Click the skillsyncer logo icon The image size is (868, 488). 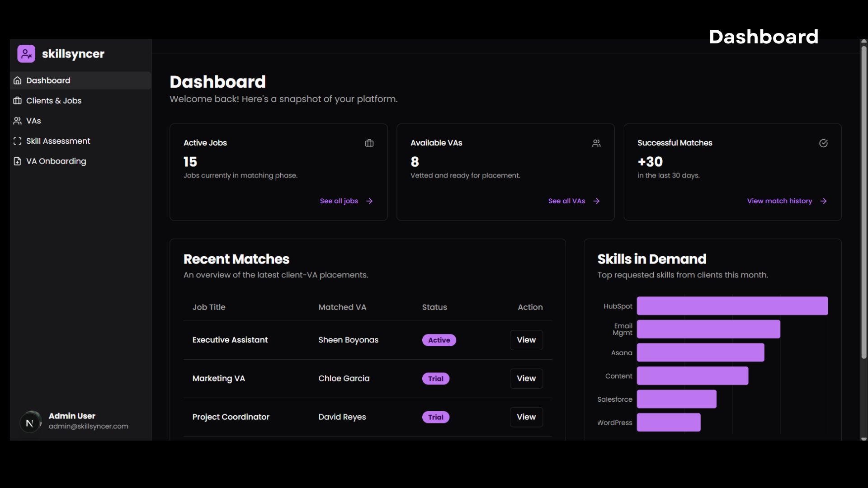[26, 54]
